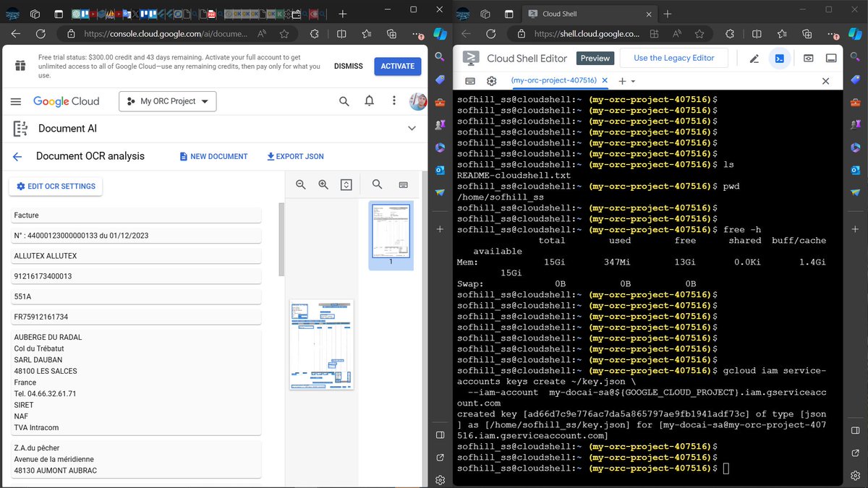This screenshot has width=868, height=488.
Task: Go back from Document OCR analysis
Action: pos(17,156)
